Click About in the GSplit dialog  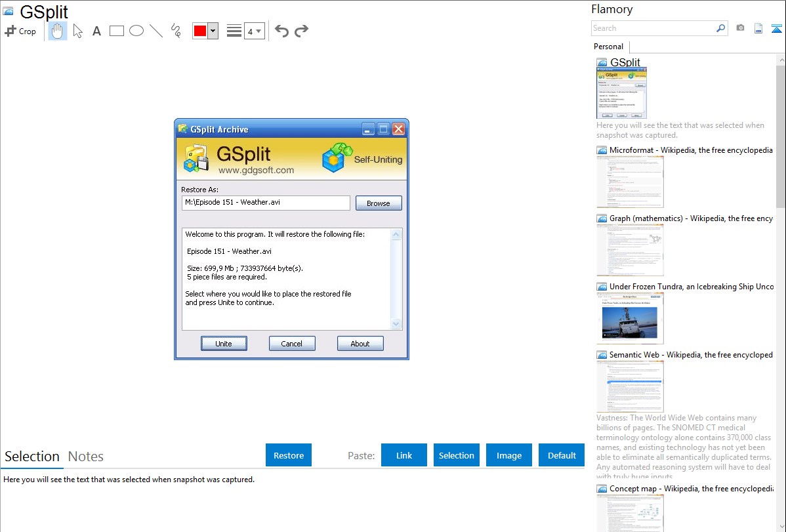pyautogui.click(x=360, y=344)
